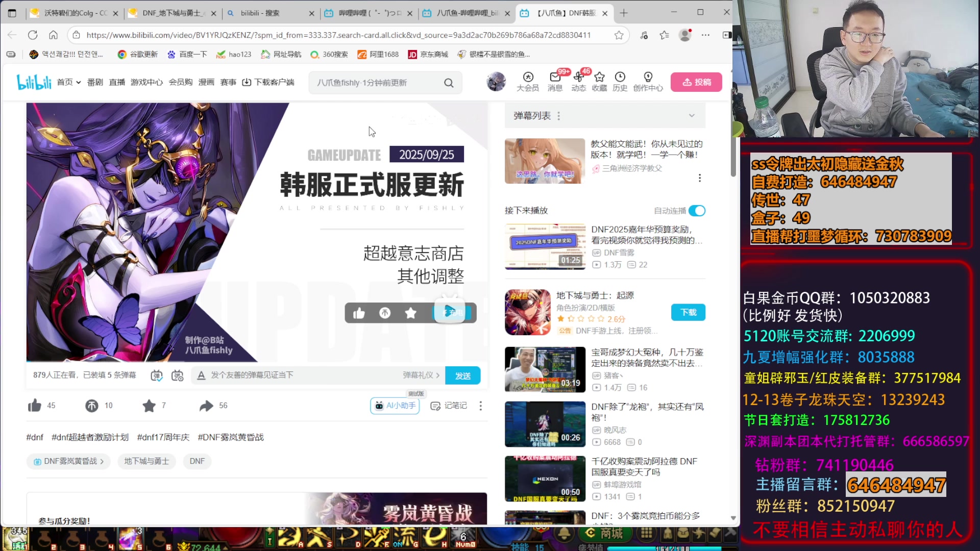Click the search magnifier icon

pos(449,83)
